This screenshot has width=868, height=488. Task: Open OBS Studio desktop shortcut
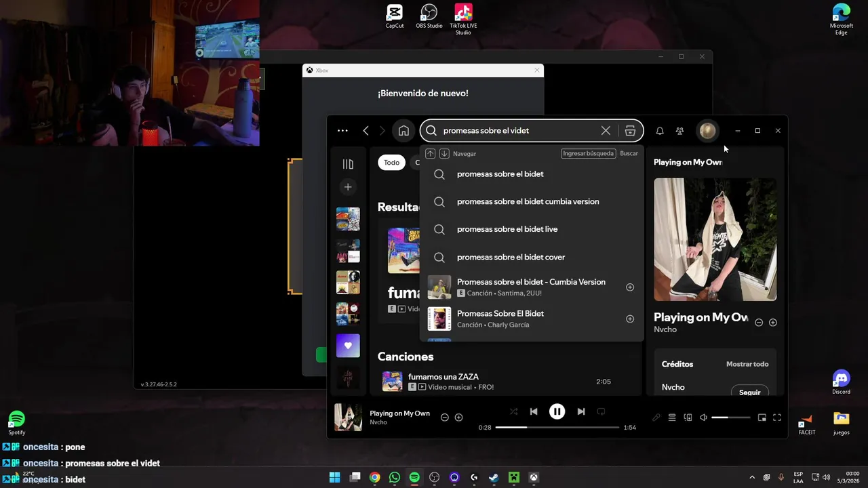[429, 17]
